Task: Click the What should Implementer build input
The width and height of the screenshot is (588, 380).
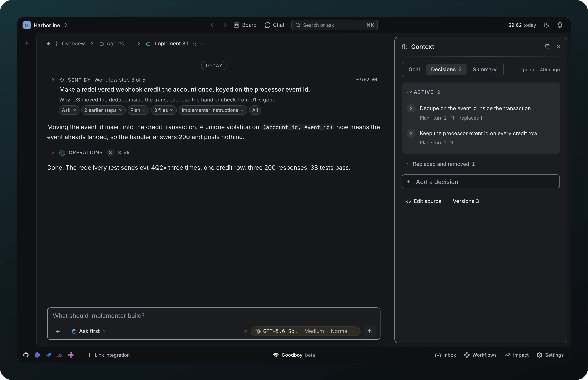Action: pyautogui.click(x=213, y=316)
